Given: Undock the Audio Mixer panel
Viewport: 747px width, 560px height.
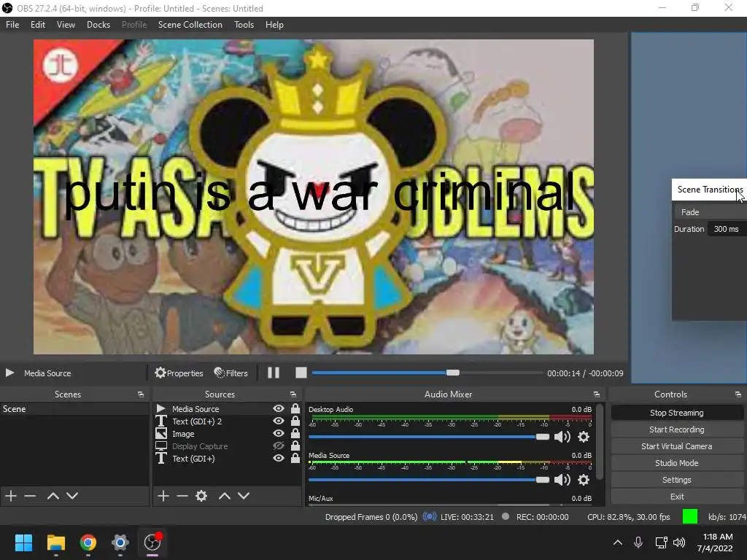Looking at the screenshot, I should click(597, 394).
